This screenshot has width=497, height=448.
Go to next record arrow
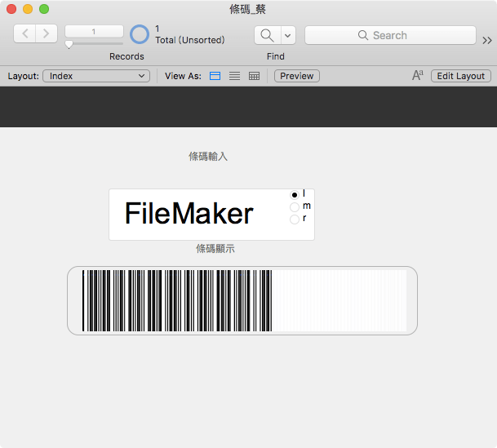(x=47, y=33)
